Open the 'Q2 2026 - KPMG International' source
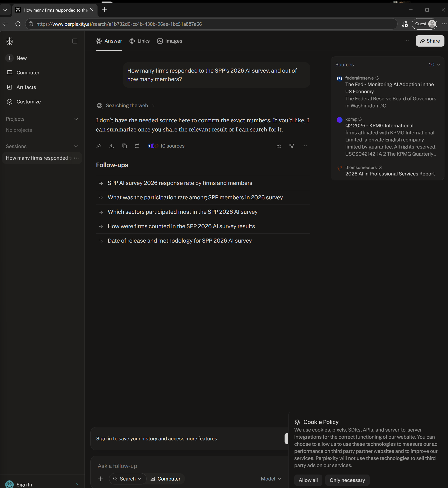 (x=379, y=126)
